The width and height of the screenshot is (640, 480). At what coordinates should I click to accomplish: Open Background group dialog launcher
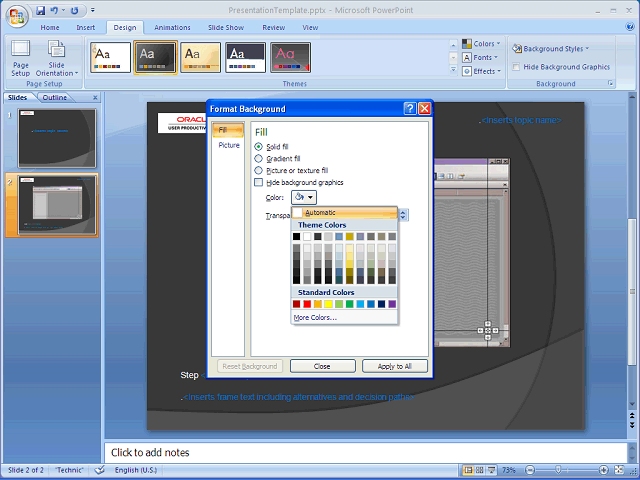[x=611, y=83]
